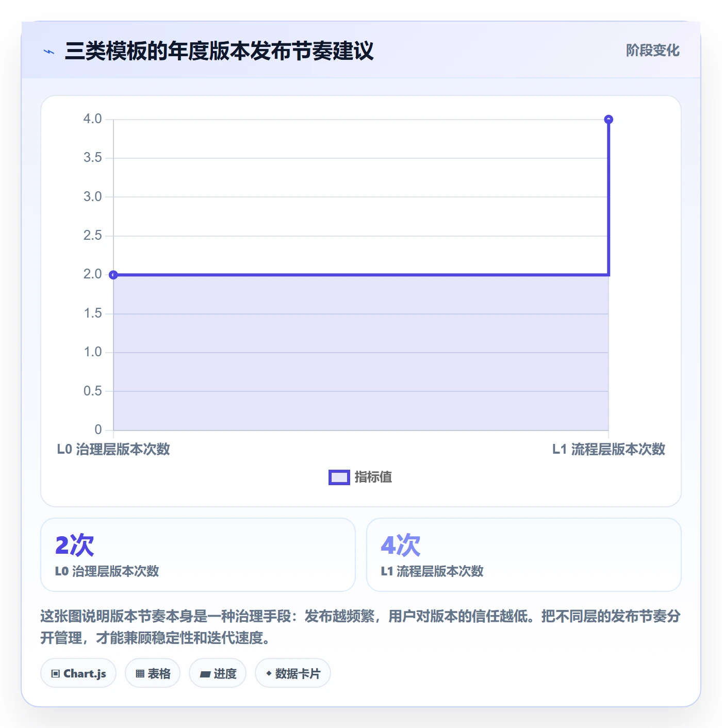Open the 2次 L0 治理层版本次数 card

point(198,555)
